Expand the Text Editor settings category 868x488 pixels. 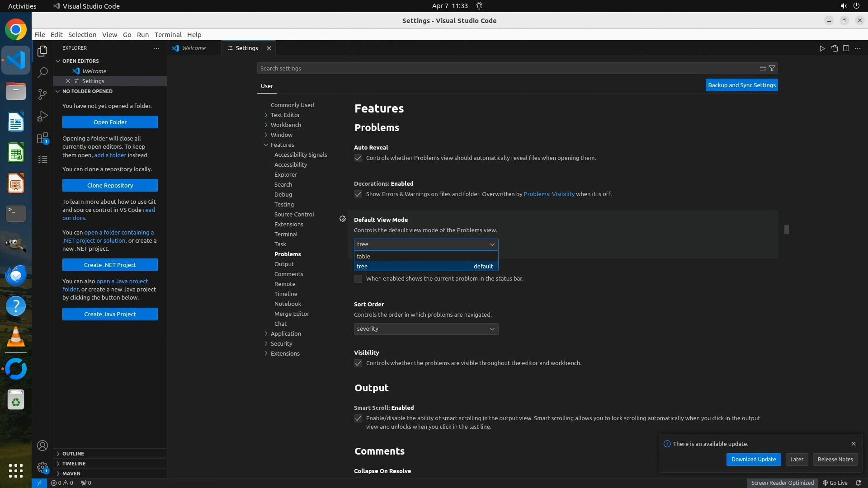[x=285, y=115]
